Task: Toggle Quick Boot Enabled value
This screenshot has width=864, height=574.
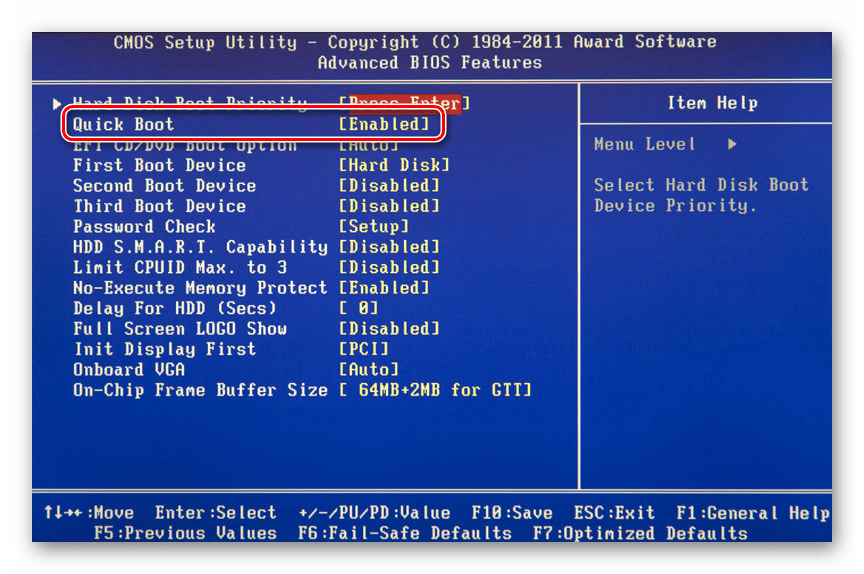Action: (x=384, y=125)
